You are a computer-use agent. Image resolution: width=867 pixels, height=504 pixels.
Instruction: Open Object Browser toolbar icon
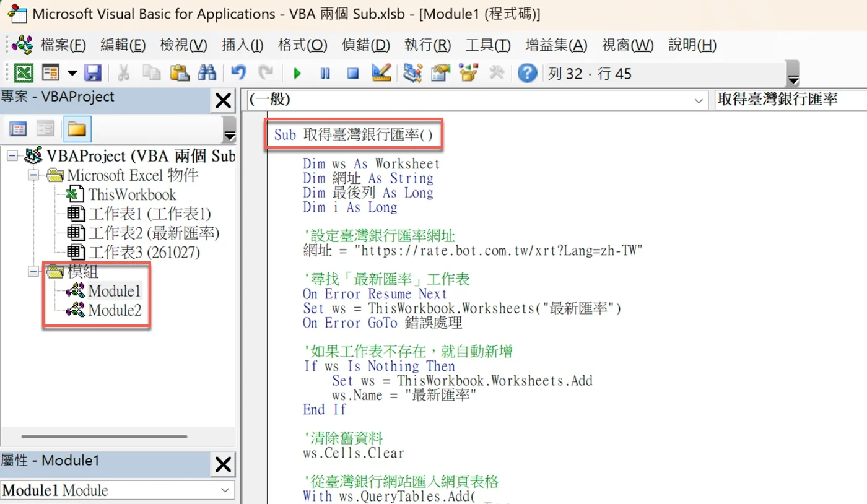(468, 74)
